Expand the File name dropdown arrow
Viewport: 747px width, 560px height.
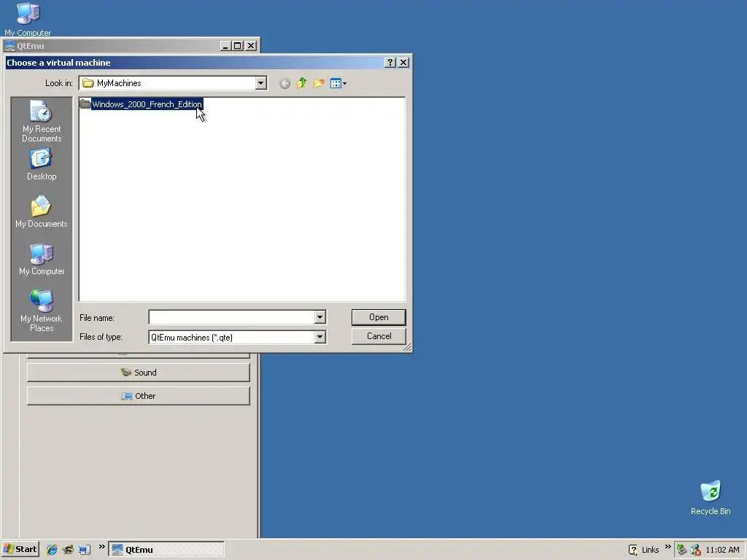(320, 317)
